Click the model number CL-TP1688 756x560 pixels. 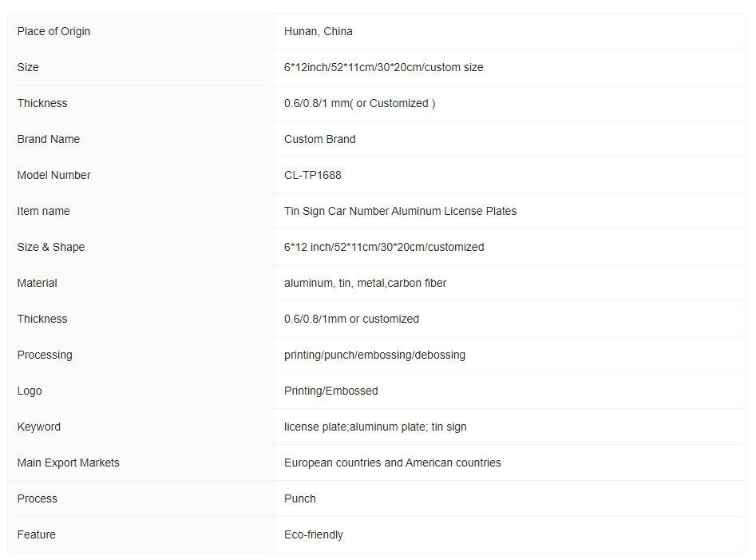tap(312, 175)
